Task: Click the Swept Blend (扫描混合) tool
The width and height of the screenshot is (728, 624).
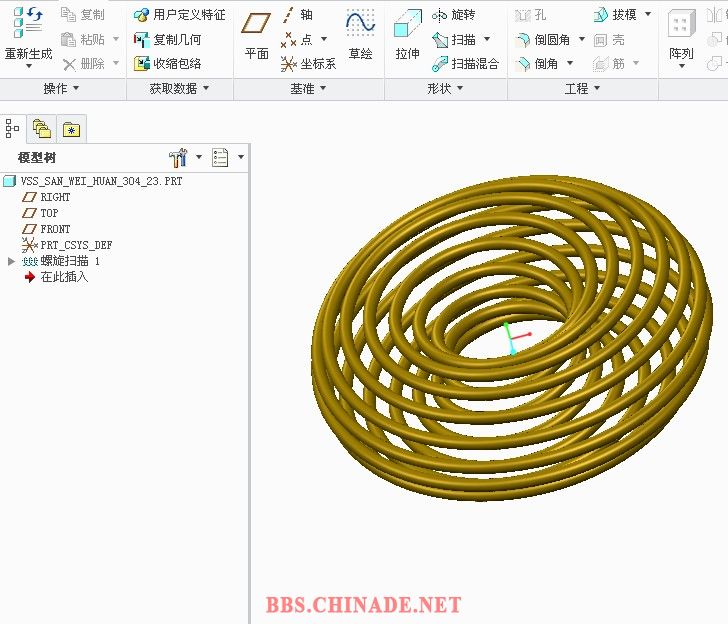Action: pos(465,64)
